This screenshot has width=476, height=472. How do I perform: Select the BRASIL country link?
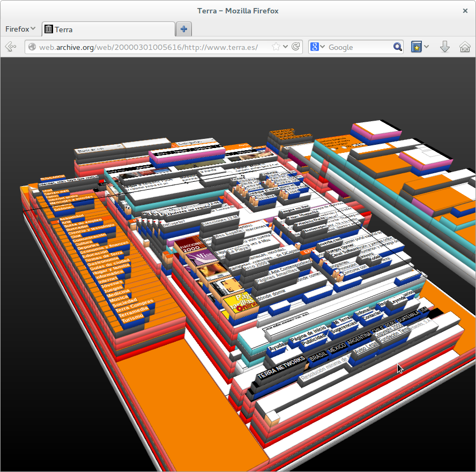318,355
